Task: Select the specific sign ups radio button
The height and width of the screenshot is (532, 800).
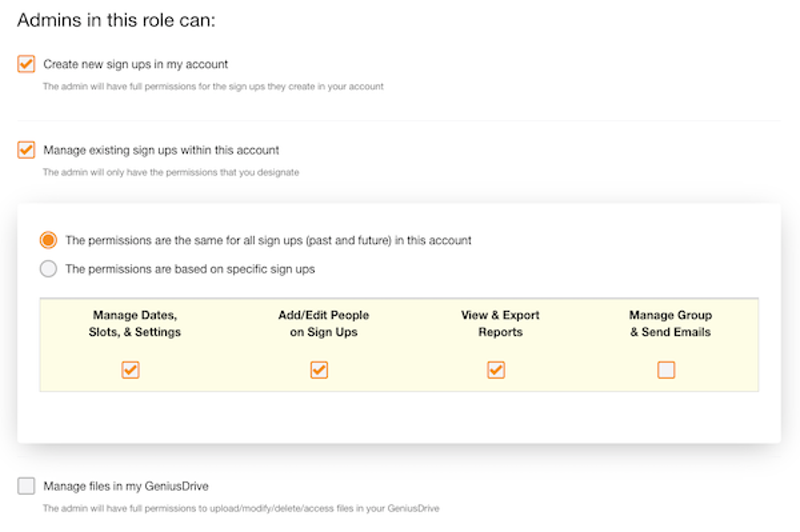Action: click(48, 269)
